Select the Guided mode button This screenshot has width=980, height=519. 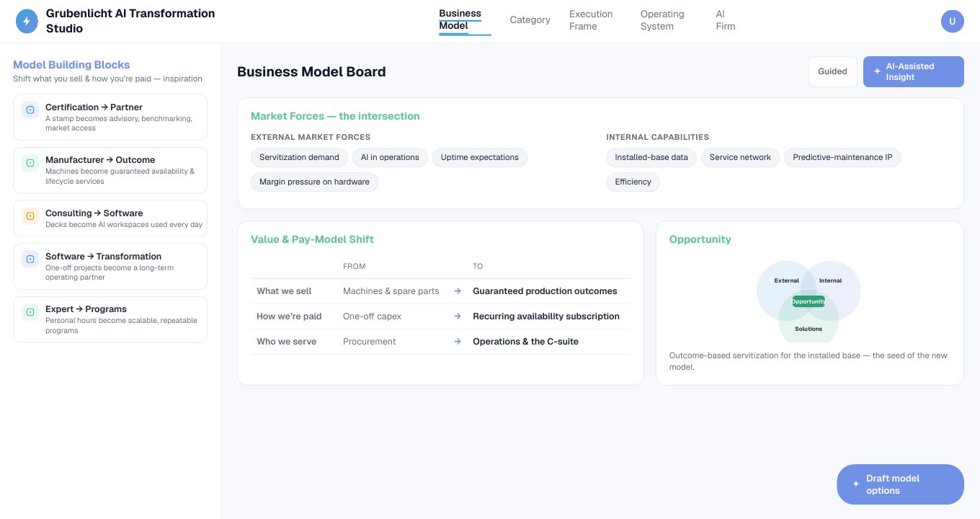coord(832,71)
